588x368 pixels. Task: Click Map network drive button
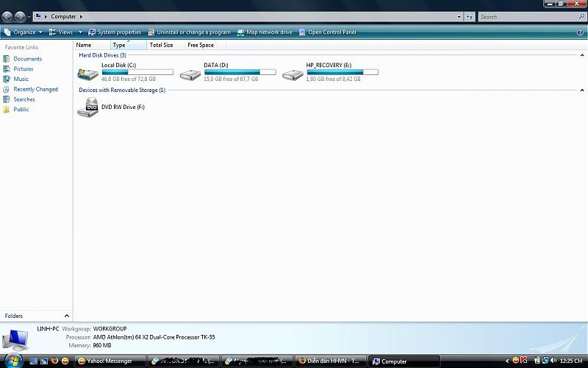point(265,32)
